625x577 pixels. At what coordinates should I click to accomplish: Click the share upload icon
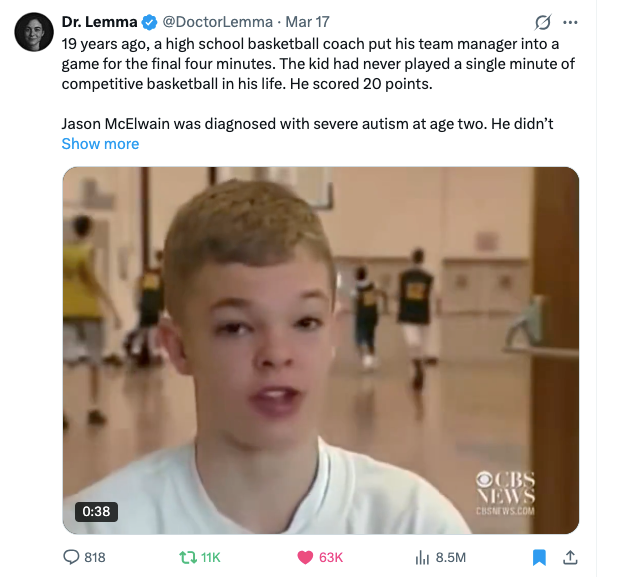click(x=570, y=557)
